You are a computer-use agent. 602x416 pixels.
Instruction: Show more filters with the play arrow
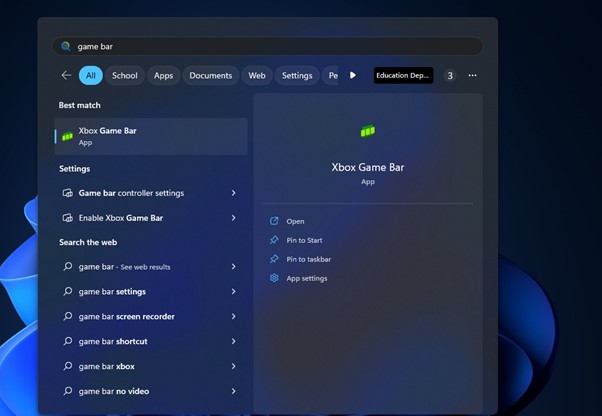[x=353, y=75]
